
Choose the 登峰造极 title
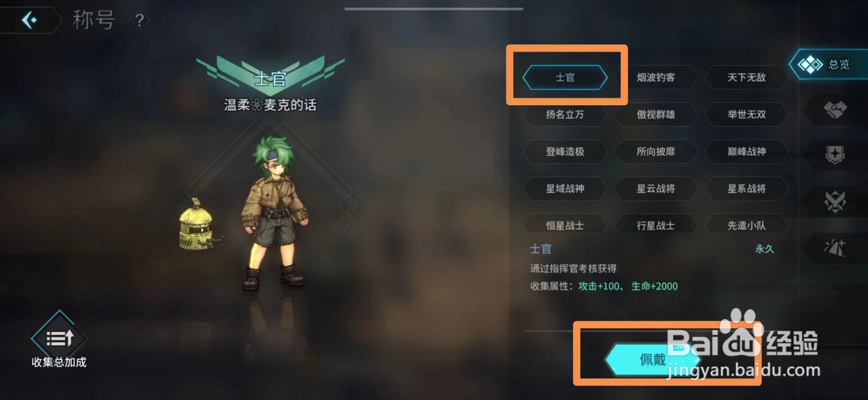[565, 151]
